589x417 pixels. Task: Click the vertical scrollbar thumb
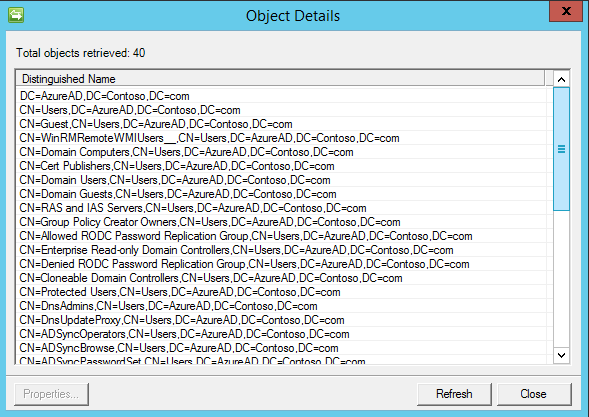pyautogui.click(x=562, y=149)
